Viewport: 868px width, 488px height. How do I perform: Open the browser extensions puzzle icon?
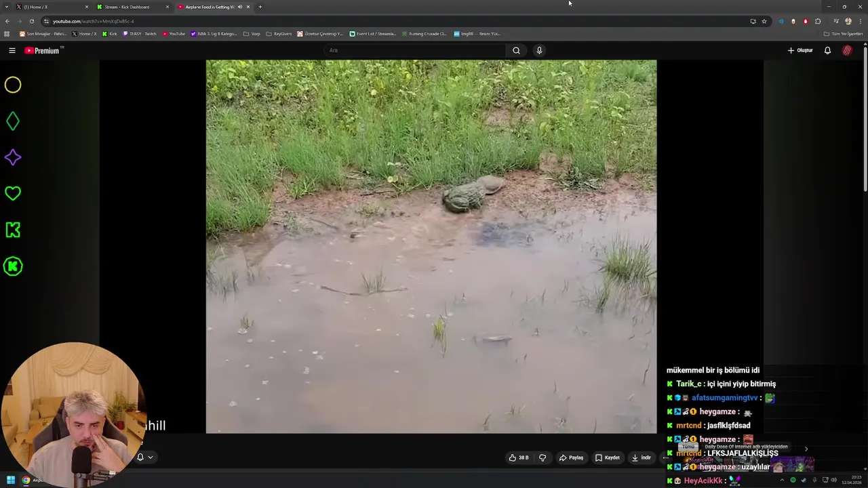tap(818, 21)
